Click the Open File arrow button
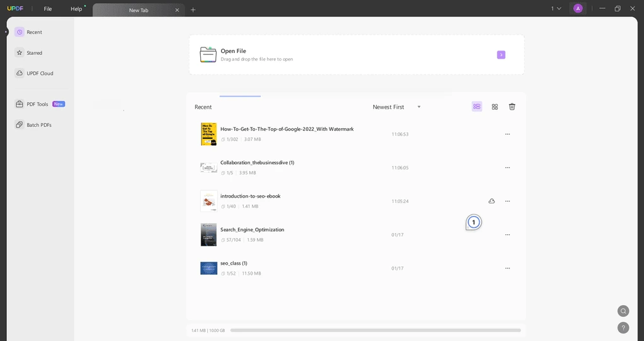644x341 pixels. pyautogui.click(x=501, y=55)
